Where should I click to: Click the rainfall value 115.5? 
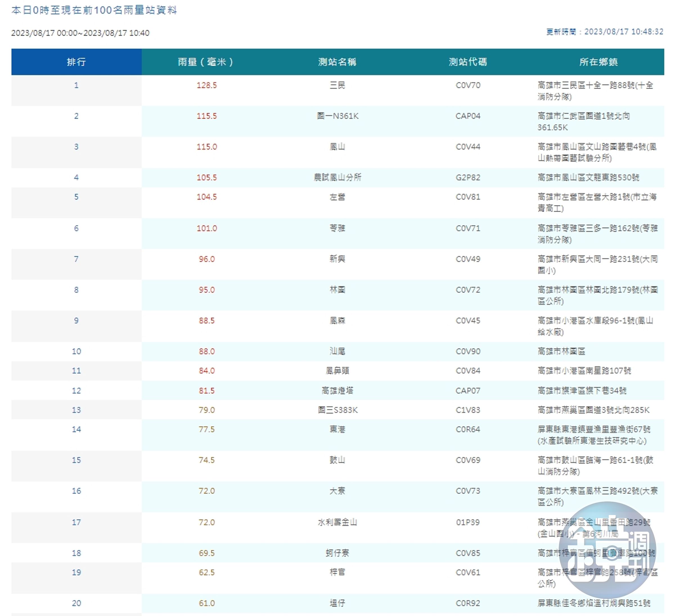[x=207, y=116]
